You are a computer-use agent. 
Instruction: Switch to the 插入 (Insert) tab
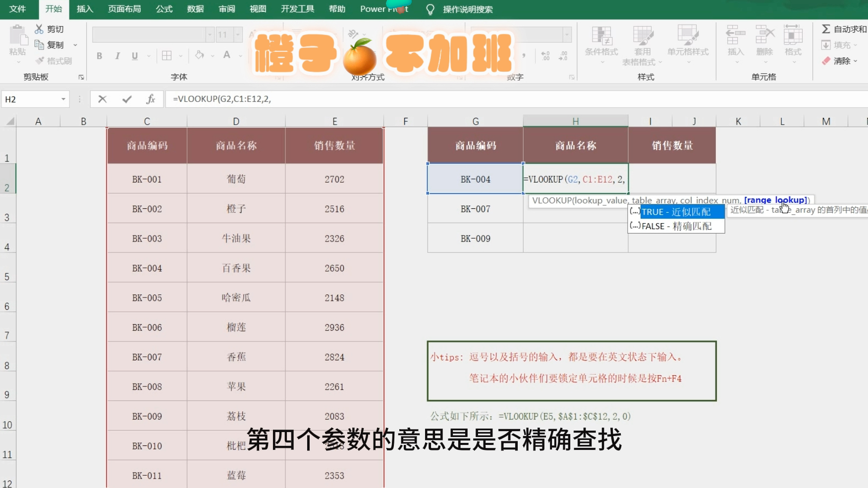85,9
